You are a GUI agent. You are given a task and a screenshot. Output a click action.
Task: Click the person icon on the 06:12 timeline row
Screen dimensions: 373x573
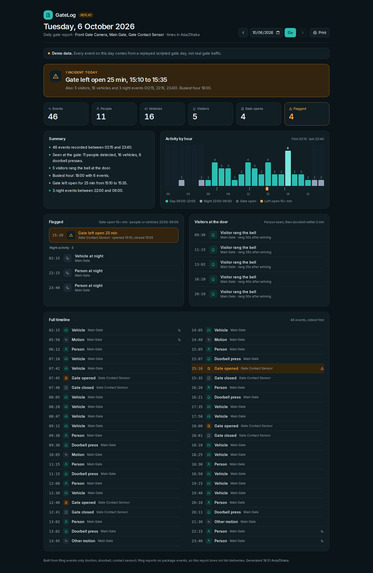pyautogui.click(x=66, y=349)
